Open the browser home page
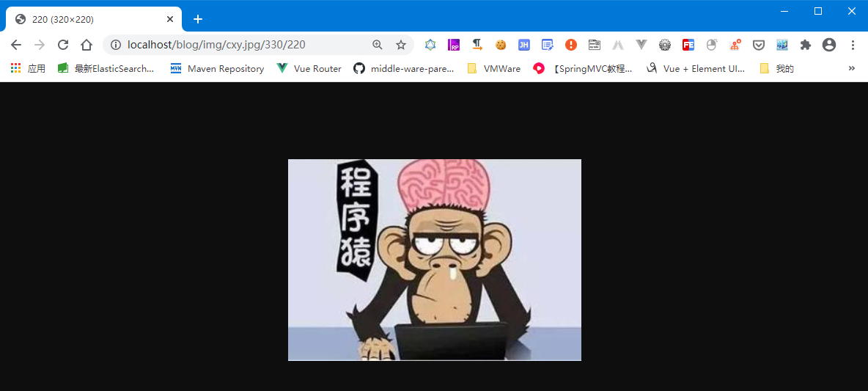868x391 pixels. tap(87, 45)
